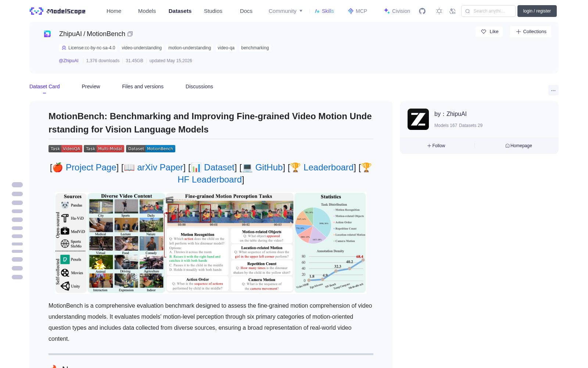Viewport: 588px width, 368px height.
Task: Switch language with the translate icon
Action: coord(453,11)
